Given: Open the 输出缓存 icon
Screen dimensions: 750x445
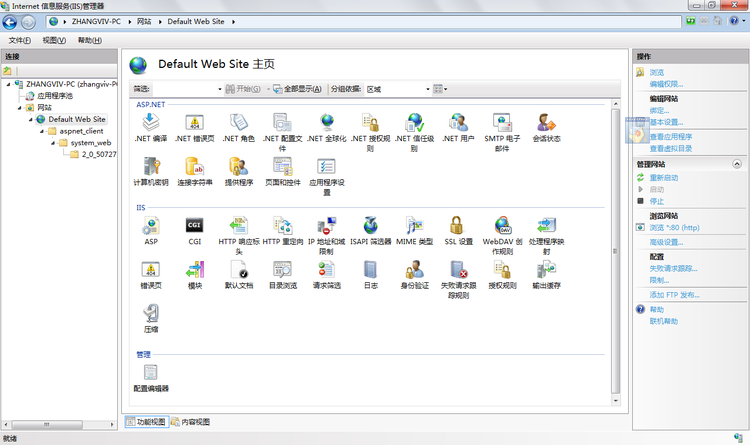Looking at the screenshot, I should pyautogui.click(x=546, y=269).
